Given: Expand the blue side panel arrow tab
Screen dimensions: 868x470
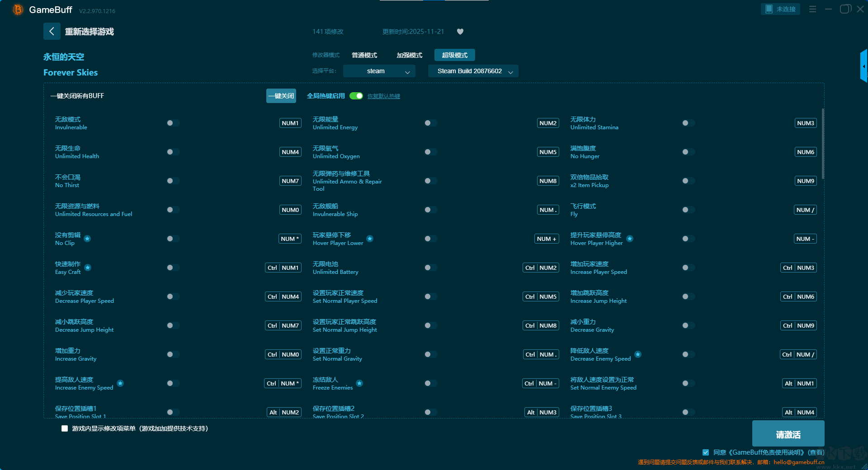Looking at the screenshot, I should tap(863, 66).
